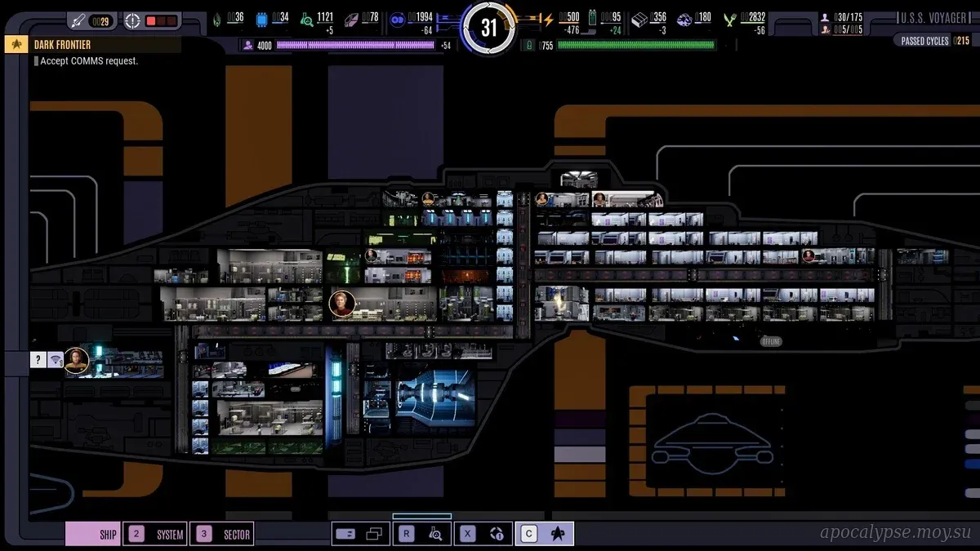
Task: Open the room build panel icon
Action: tap(345, 534)
